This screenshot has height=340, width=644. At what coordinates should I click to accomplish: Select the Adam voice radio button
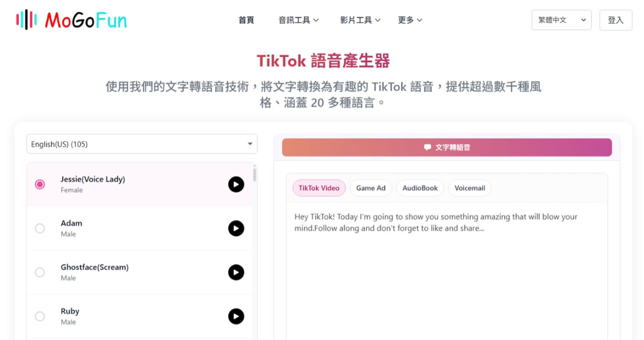[40, 228]
